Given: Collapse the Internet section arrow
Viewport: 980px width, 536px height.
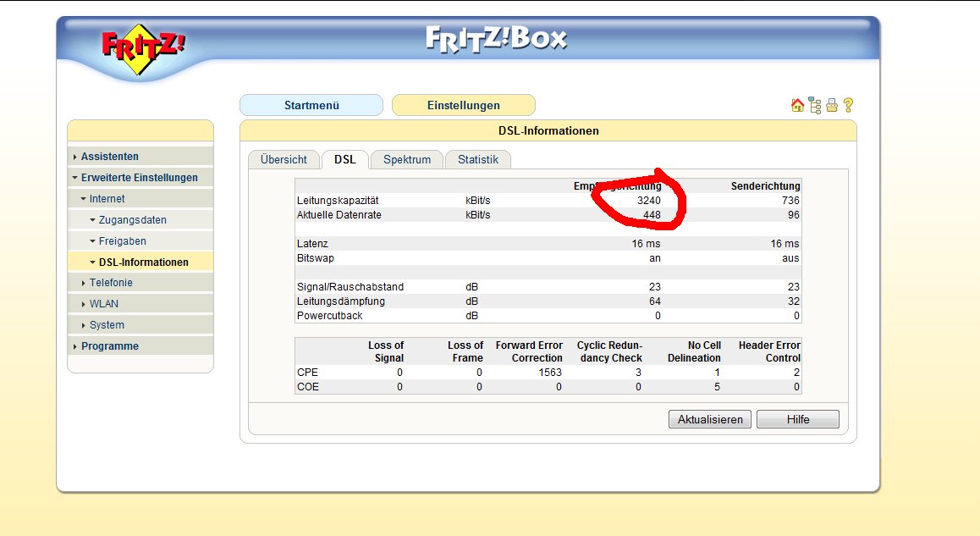Looking at the screenshot, I should (83, 199).
